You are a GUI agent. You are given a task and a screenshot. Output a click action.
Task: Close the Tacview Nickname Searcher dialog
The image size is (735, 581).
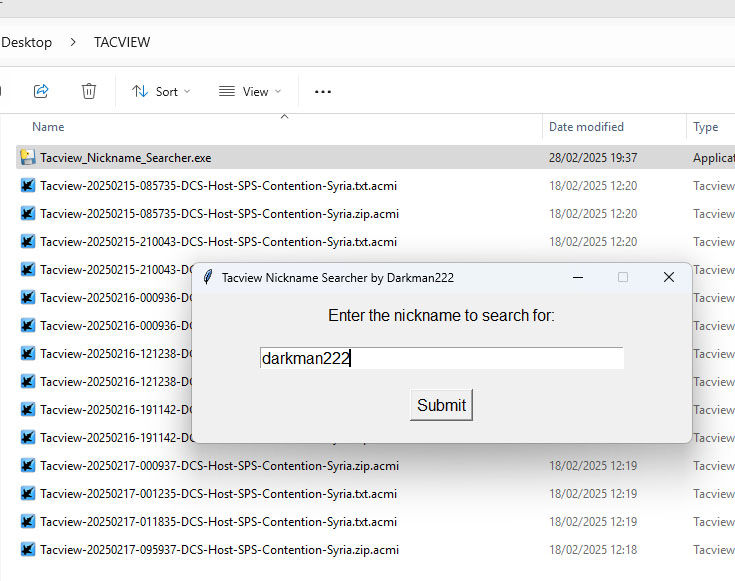point(669,277)
